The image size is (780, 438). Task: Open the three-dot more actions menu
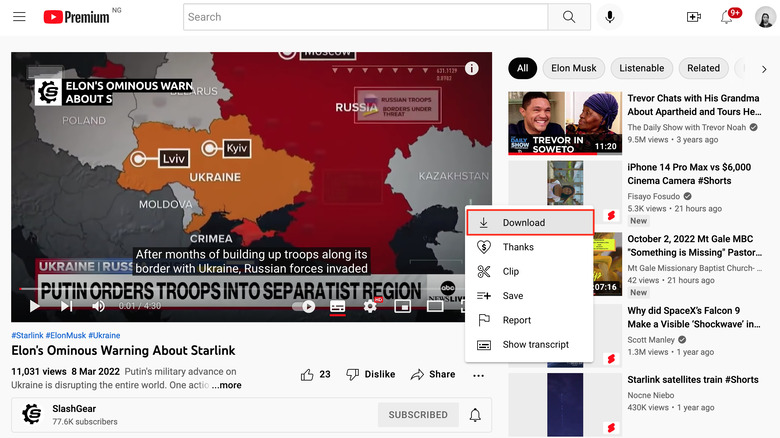coord(479,375)
